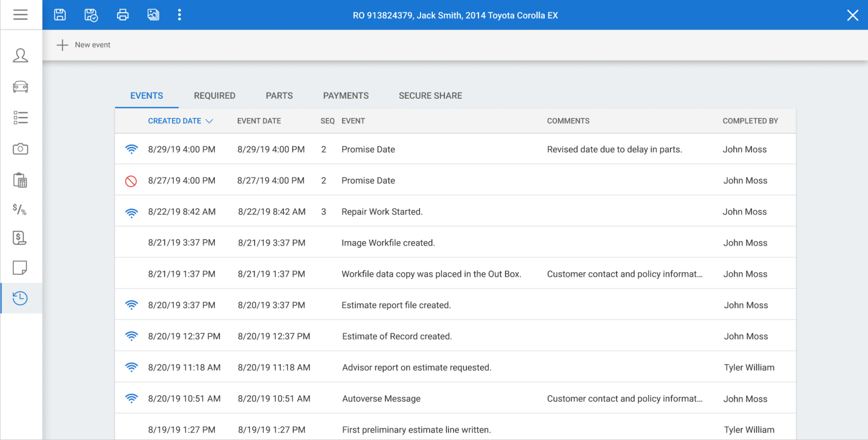The height and width of the screenshot is (440, 868).
Task: Select 'First preliminary estimate line written.' event
Action: tap(416, 430)
